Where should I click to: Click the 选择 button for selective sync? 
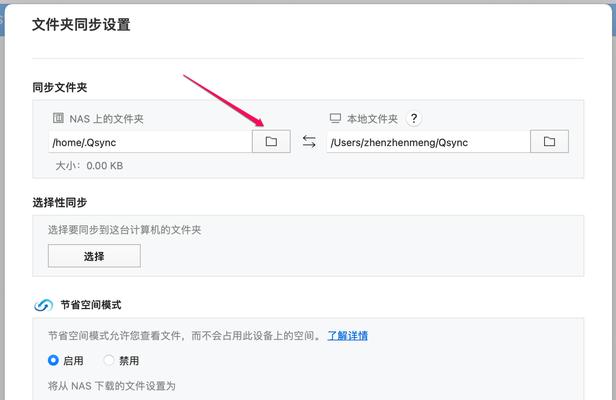point(94,256)
